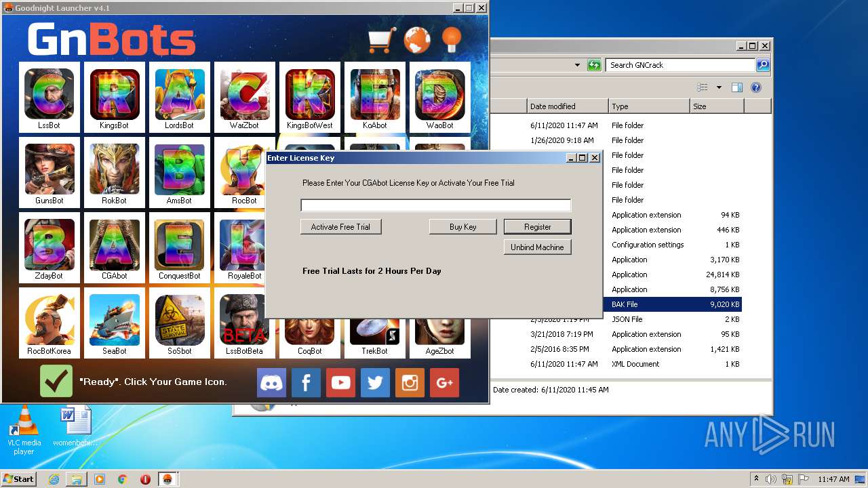
Task: Show hidden system tray icons arrow
Action: pyautogui.click(x=757, y=479)
